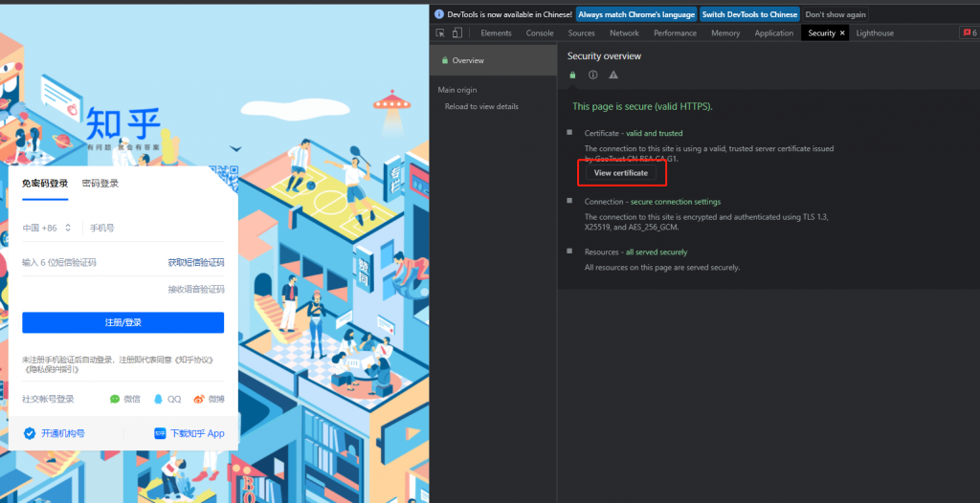Switch to the Console tab
Image resolution: width=980 pixels, height=503 pixels.
point(540,33)
